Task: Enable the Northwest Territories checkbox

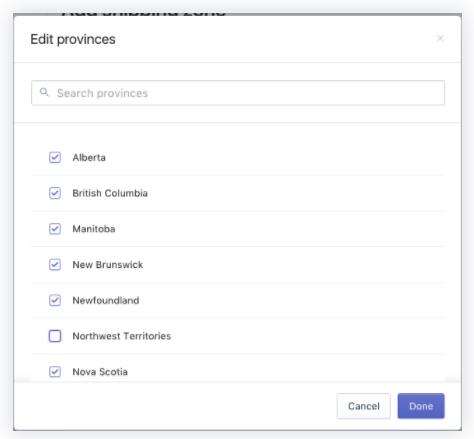Action: click(x=55, y=336)
